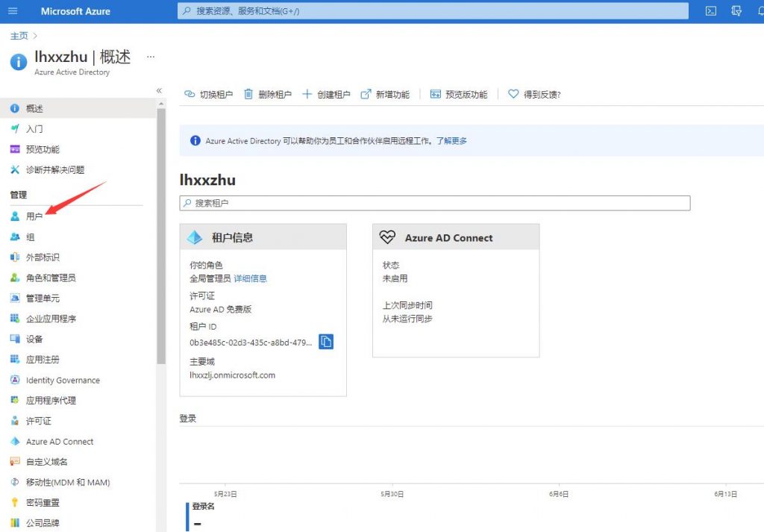Viewport: 764px width, 532px height.
Task: Collapse the left sidebar with double chevron
Action: (x=159, y=90)
